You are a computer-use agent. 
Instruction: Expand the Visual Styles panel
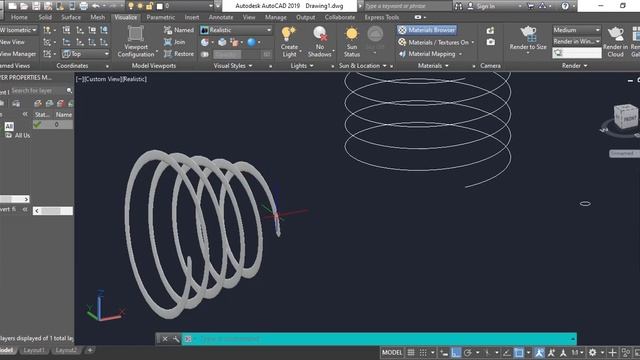tap(233, 66)
